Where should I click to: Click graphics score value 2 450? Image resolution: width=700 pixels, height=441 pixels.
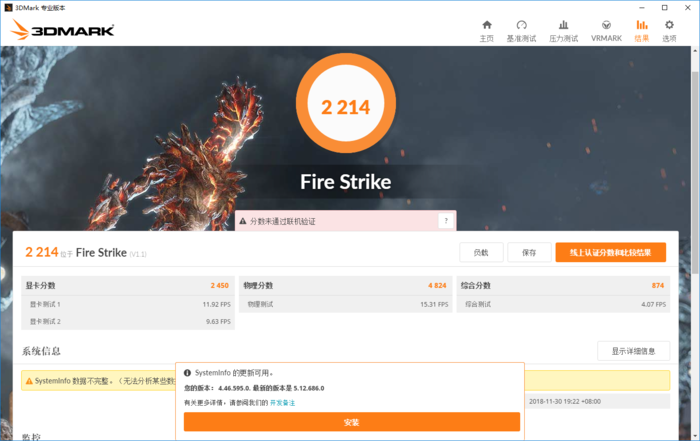coord(220,285)
